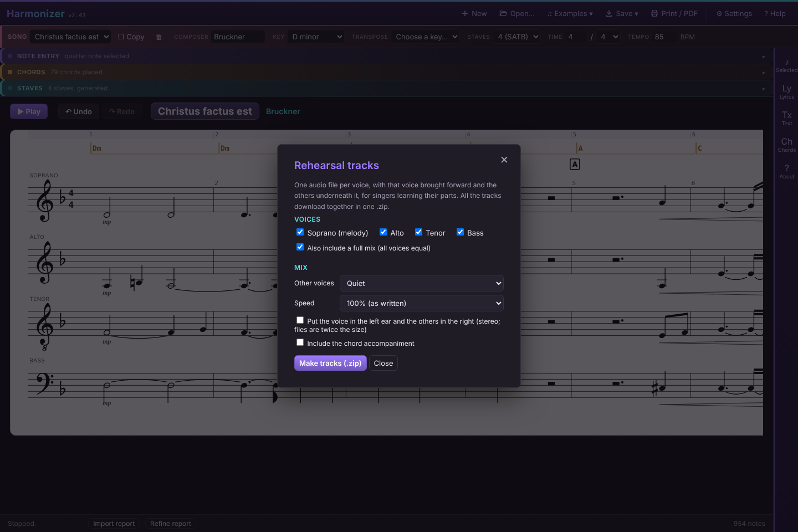798x532 pixels.
Task: Open the Examples menu
Action: (x=570, y=13)
